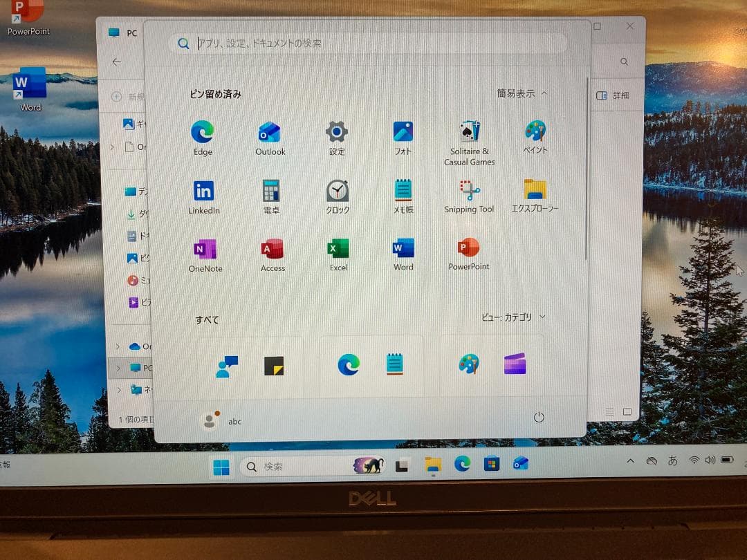Expand PC tree node in Explorer sidebar
747x560 pixels.
tap(118, 368)
